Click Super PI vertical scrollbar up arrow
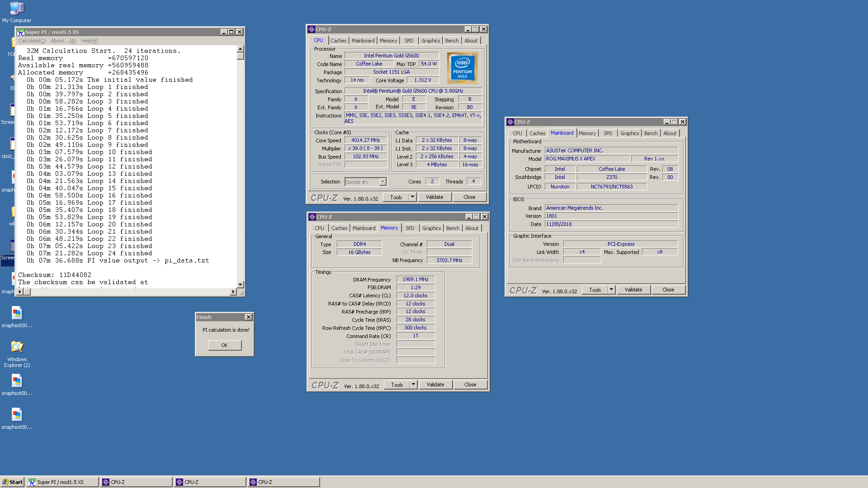This screenshot has height=488, width=868. pos(241,49)
